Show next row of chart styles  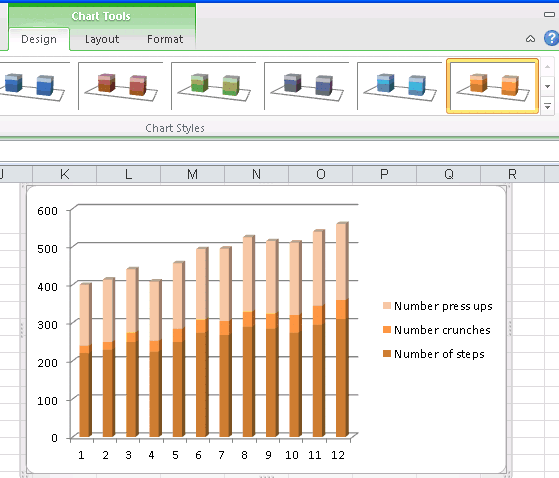(x=548, y=86)
